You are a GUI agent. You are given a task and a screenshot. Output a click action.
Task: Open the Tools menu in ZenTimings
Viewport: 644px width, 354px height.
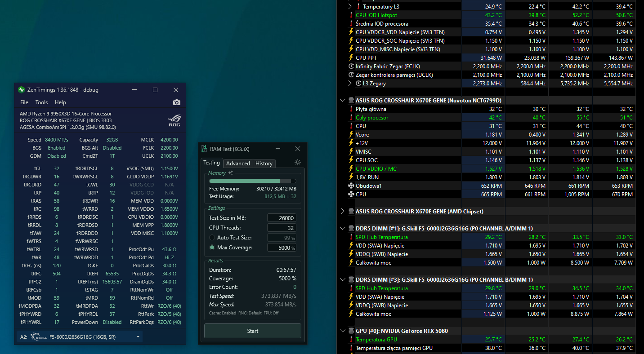(42, 102)
